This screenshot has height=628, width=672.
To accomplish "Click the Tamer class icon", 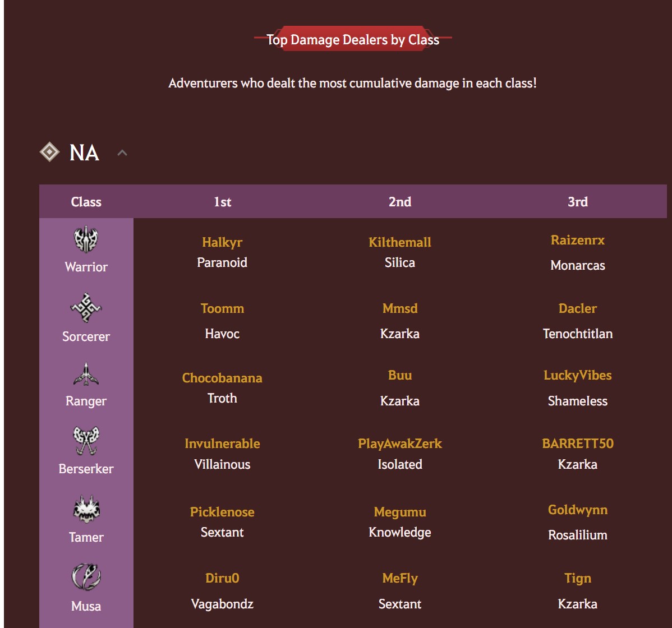I will tap(85, 510).
